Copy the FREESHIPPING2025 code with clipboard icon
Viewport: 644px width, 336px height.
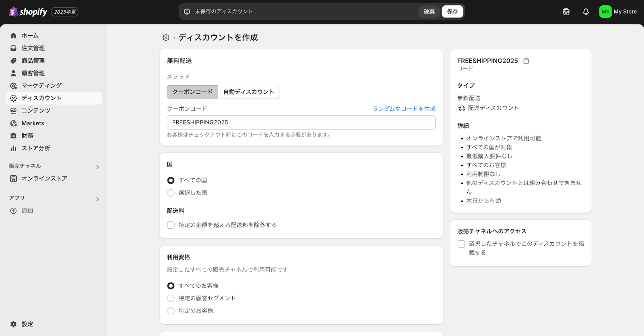coord(526,61)
